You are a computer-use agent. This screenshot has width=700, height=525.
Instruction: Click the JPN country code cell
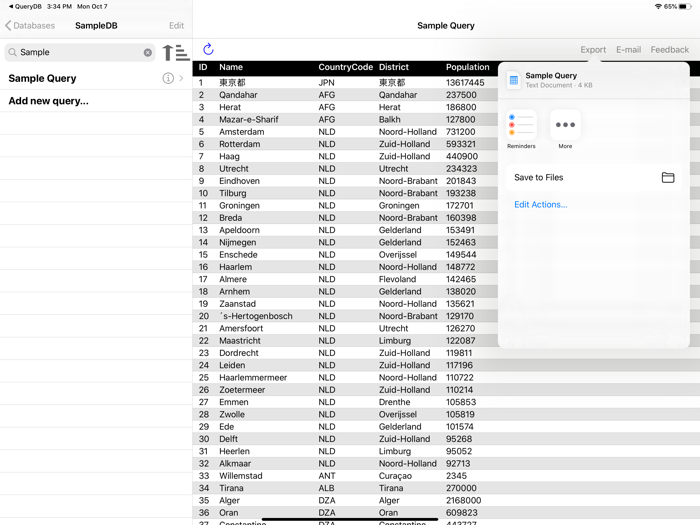[x=326, y=83]
